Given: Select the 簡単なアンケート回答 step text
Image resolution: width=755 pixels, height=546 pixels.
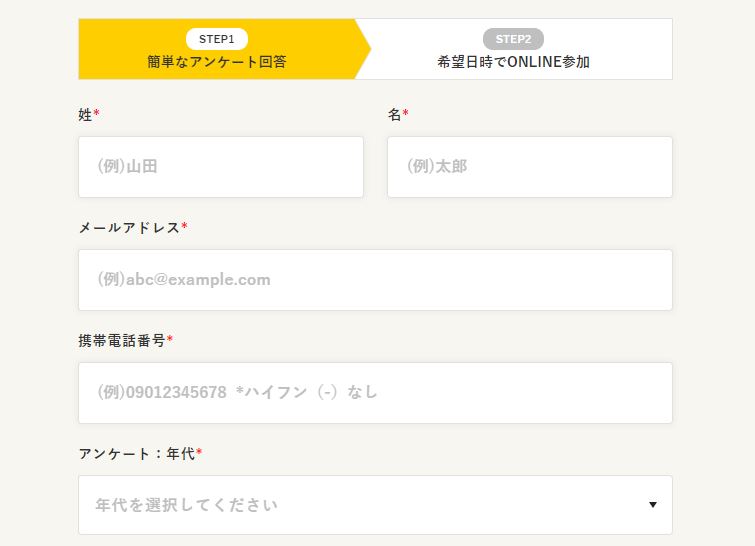Looking at the screenshot, I should 216,62.
